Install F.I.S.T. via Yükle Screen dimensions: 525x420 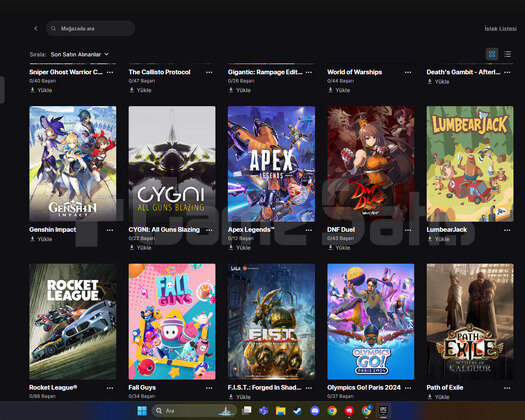[x=240, y=397]
